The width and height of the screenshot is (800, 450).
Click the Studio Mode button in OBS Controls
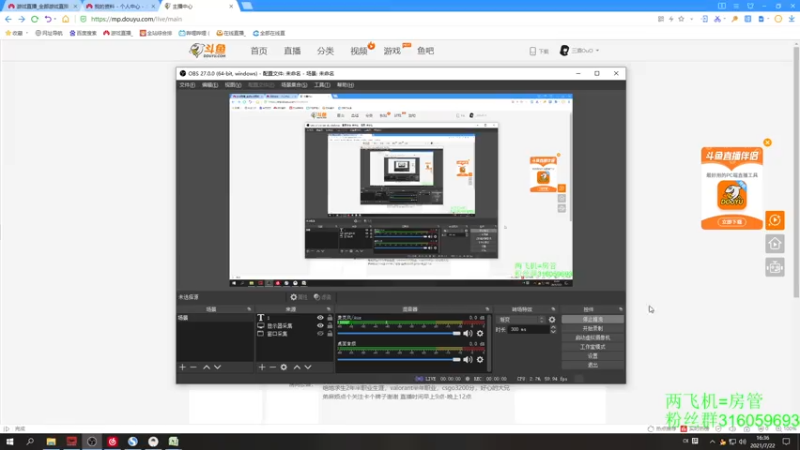pyautogui.click(x=592, y=347)
